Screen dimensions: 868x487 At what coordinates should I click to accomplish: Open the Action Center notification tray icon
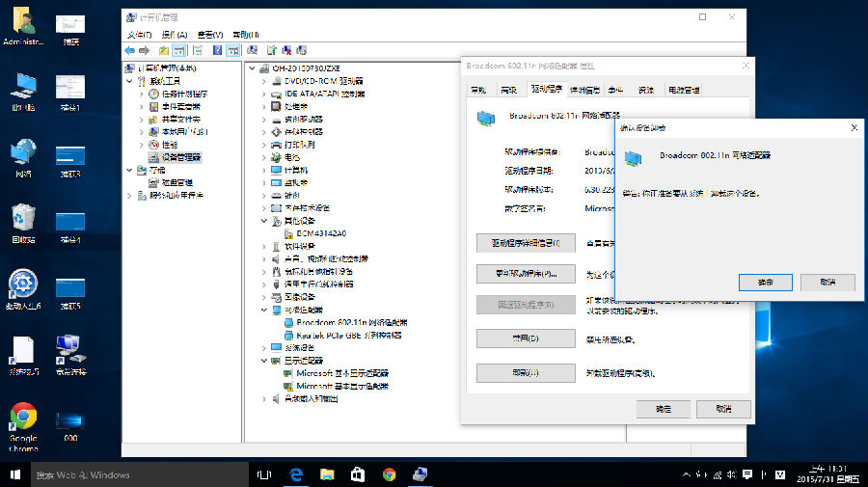747,474
